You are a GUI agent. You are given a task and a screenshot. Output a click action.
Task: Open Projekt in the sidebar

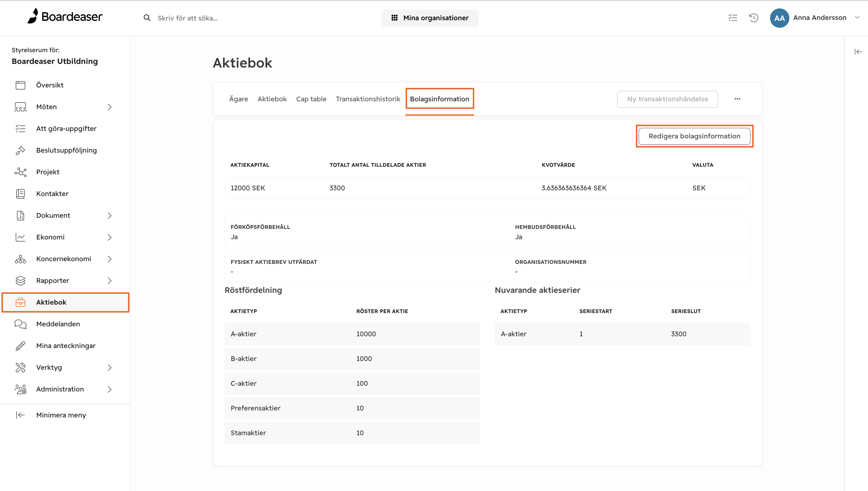tap(48, 172)
